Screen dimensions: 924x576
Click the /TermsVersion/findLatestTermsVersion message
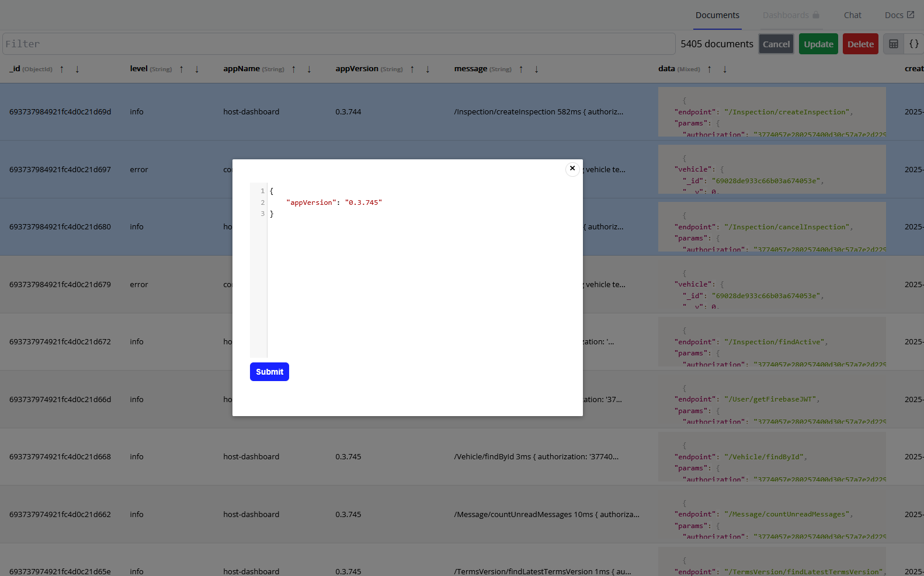(x=543, y=571)
